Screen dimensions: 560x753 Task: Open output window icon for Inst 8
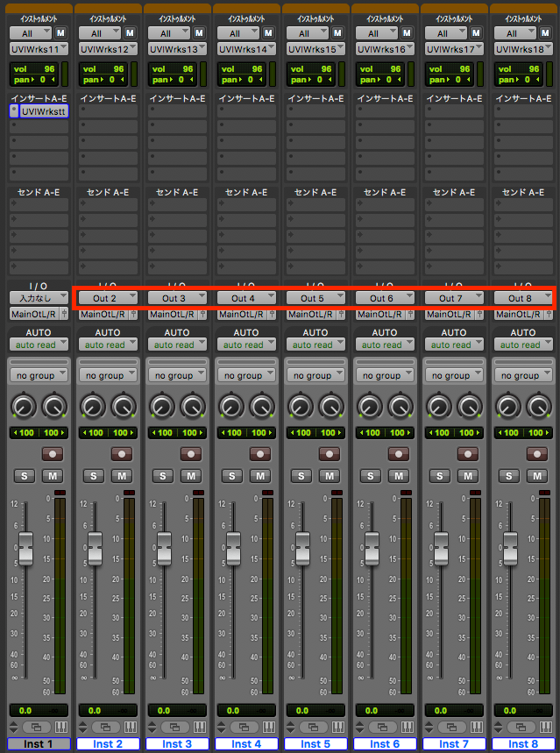pyautogui.click(x=521, y=727)
